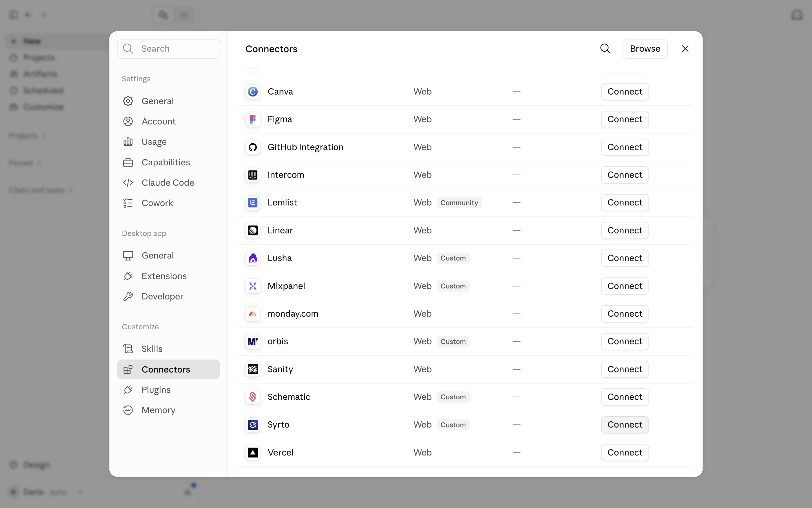Connect the Figma connector
This screenshot has height=508, width=812.
(x=625, y=119)
